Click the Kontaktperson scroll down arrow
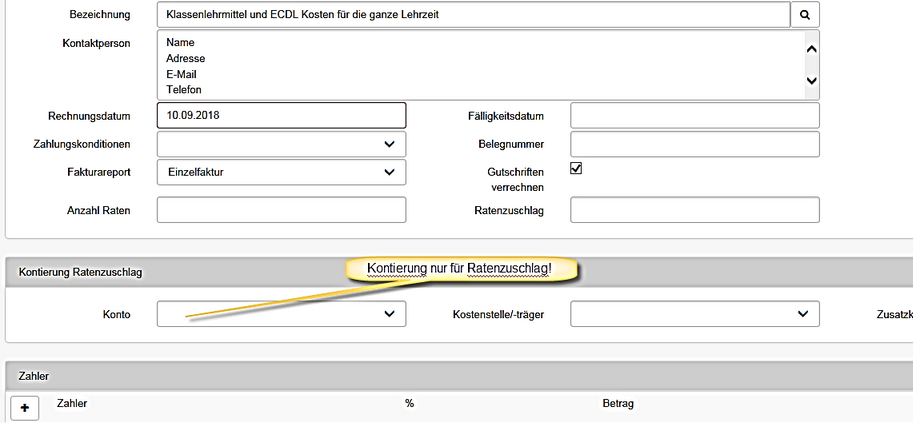This screenshot has height=423, width=913. coord(812,80)
